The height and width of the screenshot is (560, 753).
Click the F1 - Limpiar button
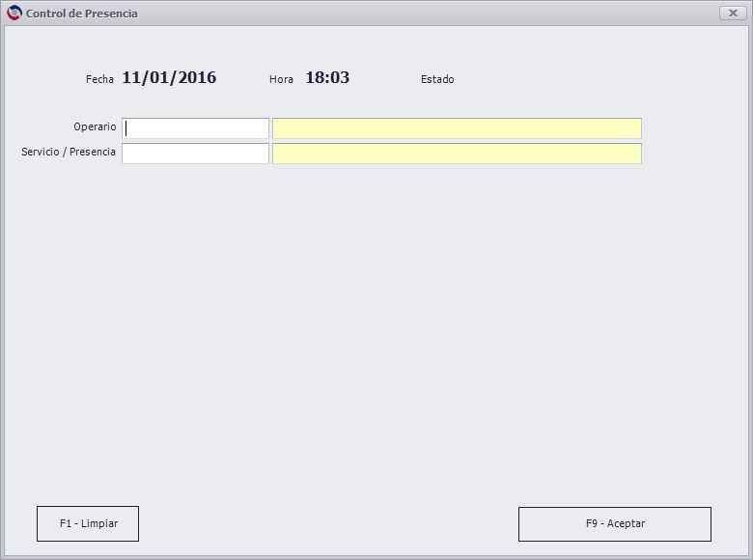coord(88,523)
